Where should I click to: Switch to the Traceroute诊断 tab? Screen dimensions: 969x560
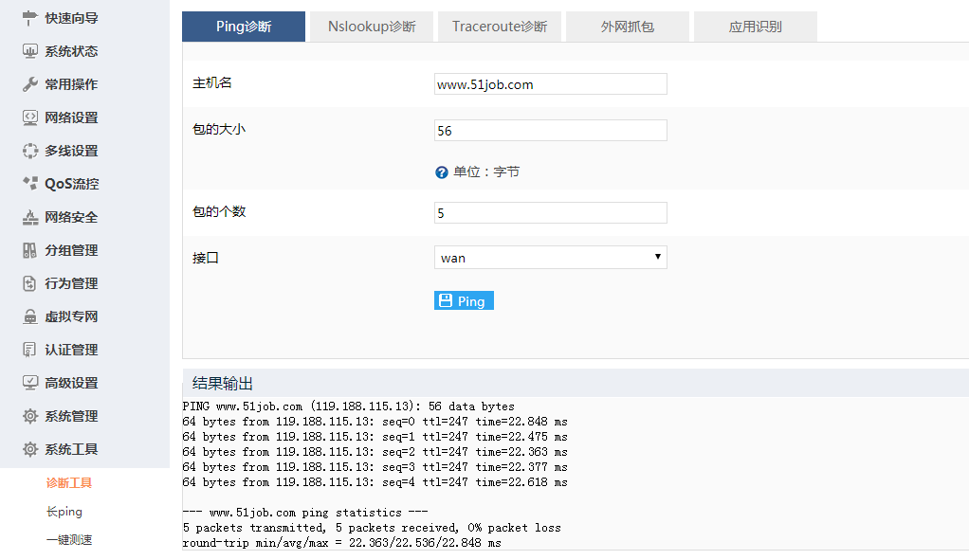point(500,27)
